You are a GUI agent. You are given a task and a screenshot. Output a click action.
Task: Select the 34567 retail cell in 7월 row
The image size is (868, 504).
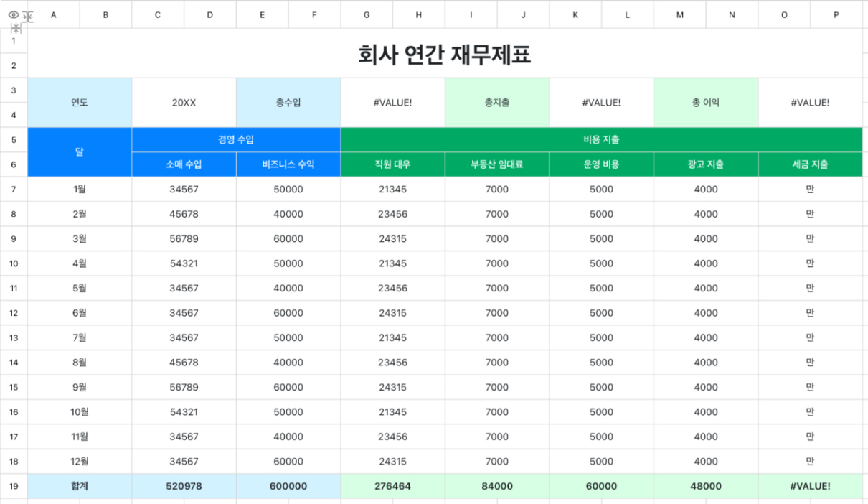184,337
